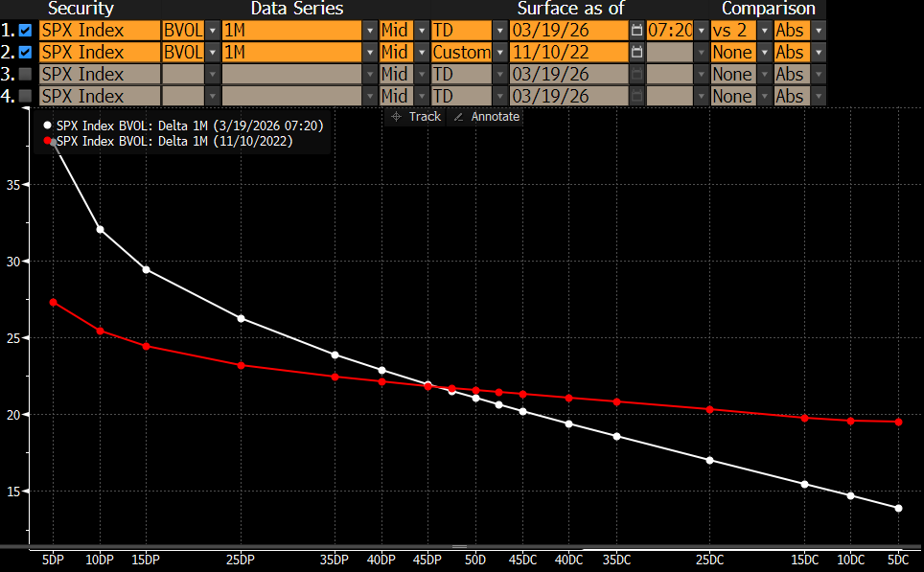
Task: Click red series point at 25DP
Action: click(241, 365)
